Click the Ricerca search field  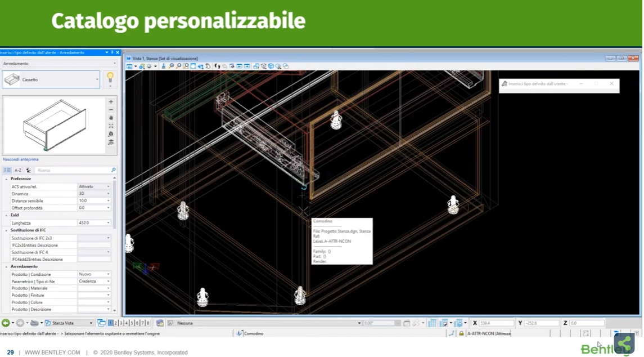(x=73, y=170)
